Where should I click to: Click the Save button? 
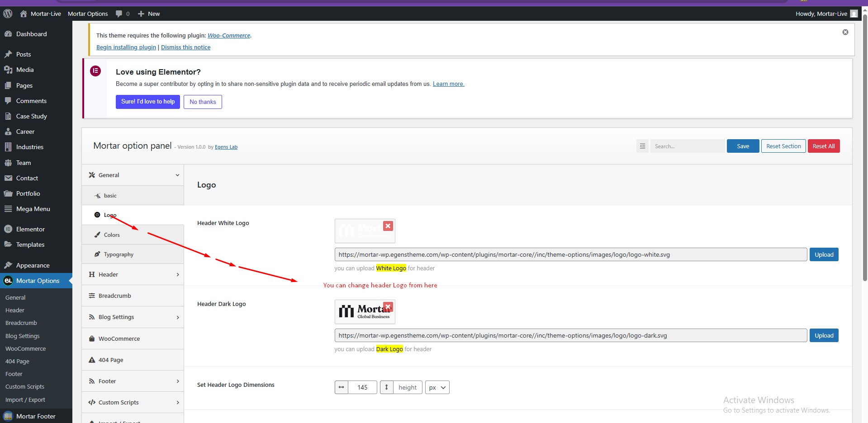pyautogui.click(x=743, y=146)
